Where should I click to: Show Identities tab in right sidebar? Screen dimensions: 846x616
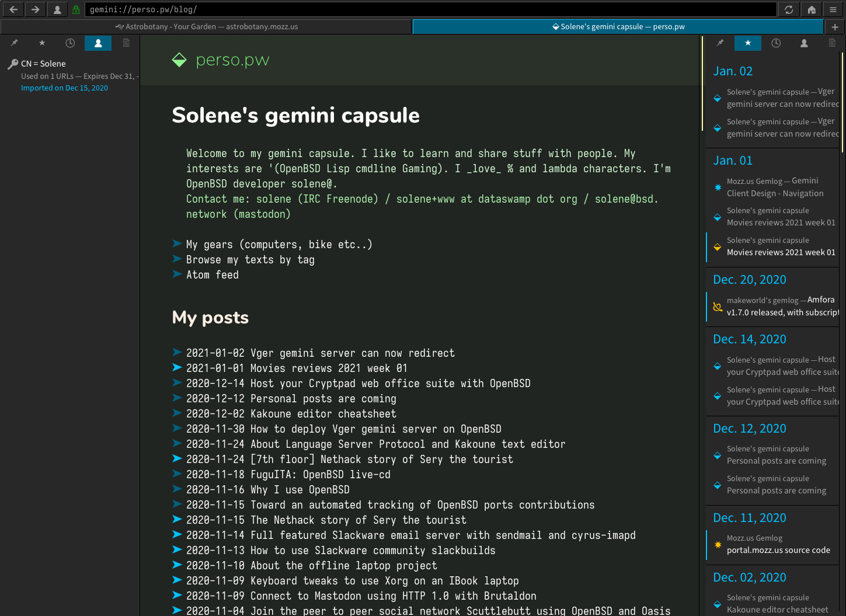coord(804,43)
